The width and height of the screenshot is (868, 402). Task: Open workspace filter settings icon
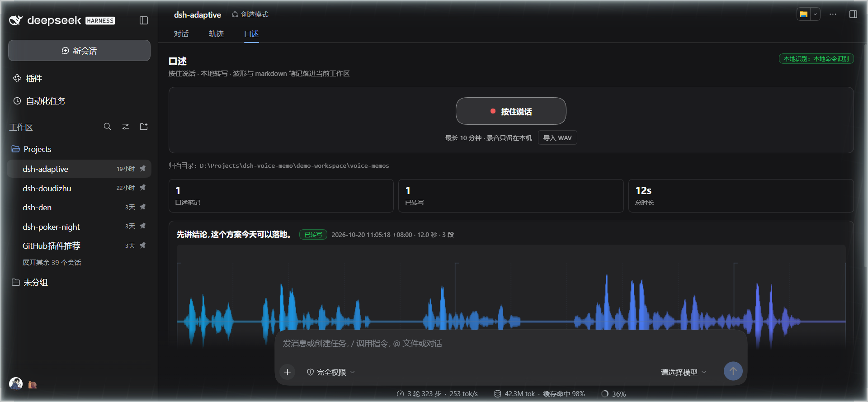click(x=126, y=127)
